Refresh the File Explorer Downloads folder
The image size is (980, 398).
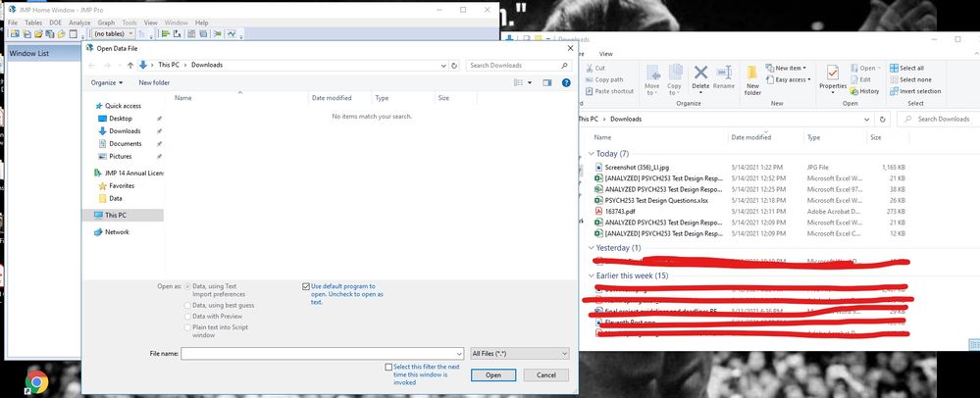(x=883, y=119)
